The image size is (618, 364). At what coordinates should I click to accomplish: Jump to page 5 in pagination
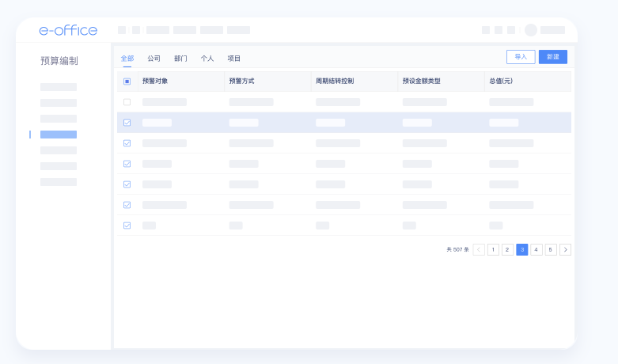click(551, 249)
